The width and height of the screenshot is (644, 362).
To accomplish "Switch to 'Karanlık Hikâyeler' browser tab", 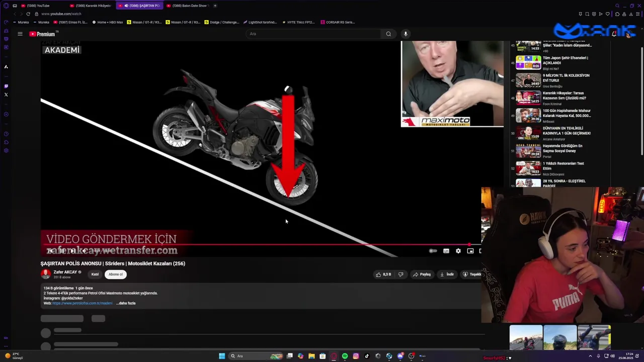I will point(91,6).
